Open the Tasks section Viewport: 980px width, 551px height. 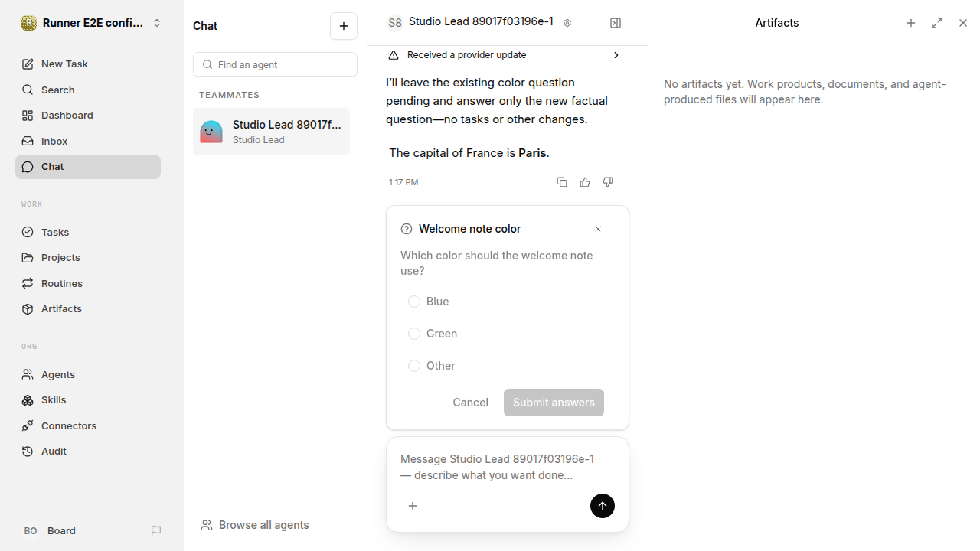click(x=88, y=232)
